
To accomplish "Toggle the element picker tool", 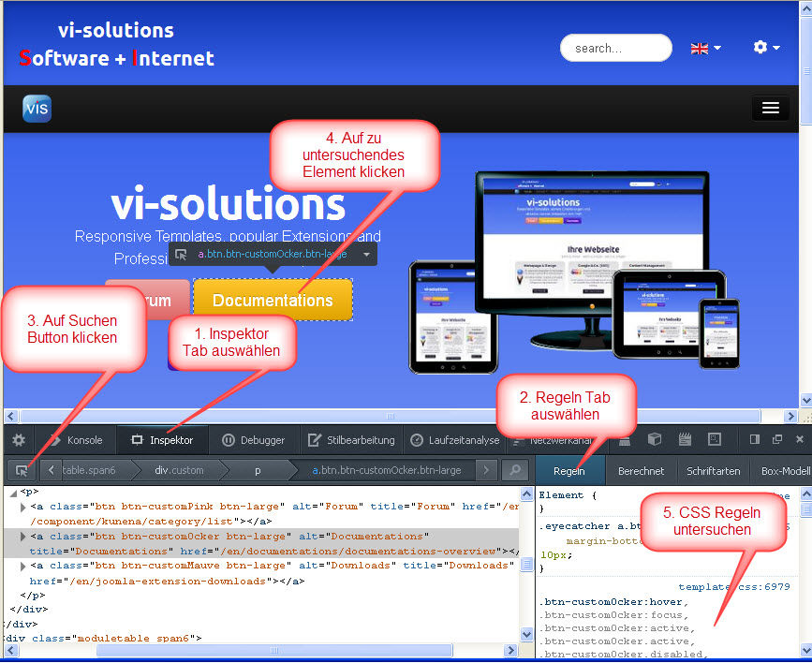I will [22, 470].
